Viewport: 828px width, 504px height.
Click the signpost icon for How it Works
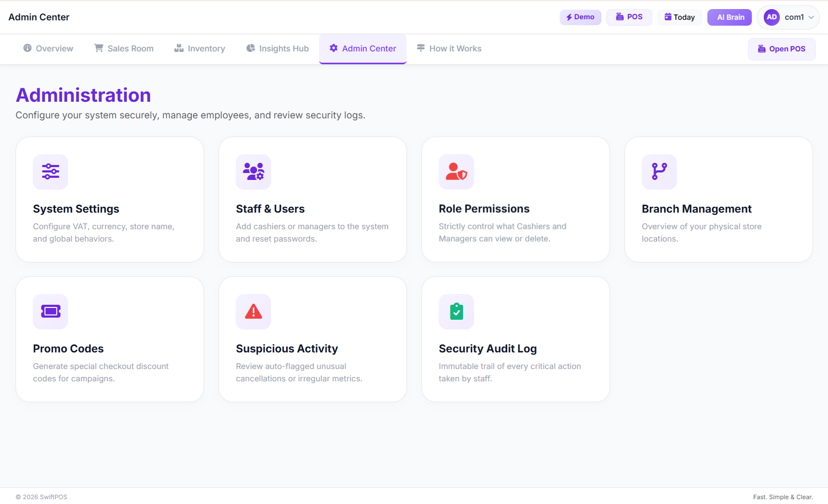click(x=421, y=48)
